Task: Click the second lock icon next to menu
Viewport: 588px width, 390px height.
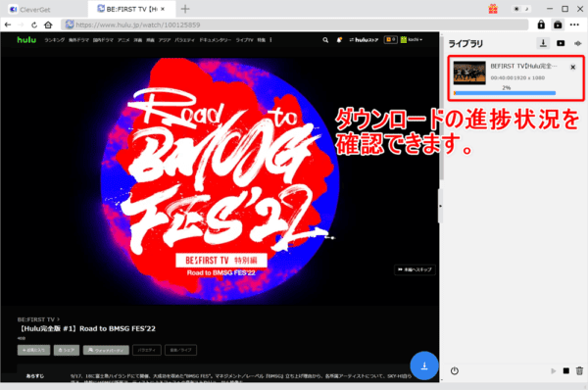Action: click(x=558, y=24)
